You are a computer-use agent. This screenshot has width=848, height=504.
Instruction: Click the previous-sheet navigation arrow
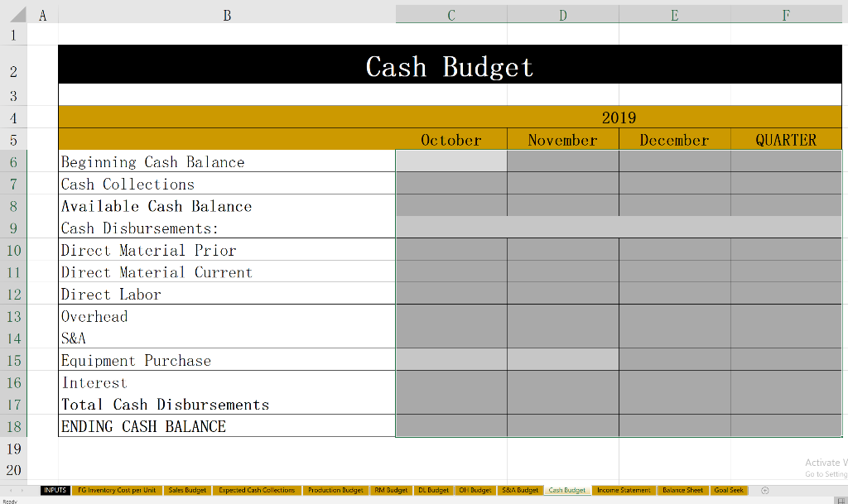click(10, 490)
